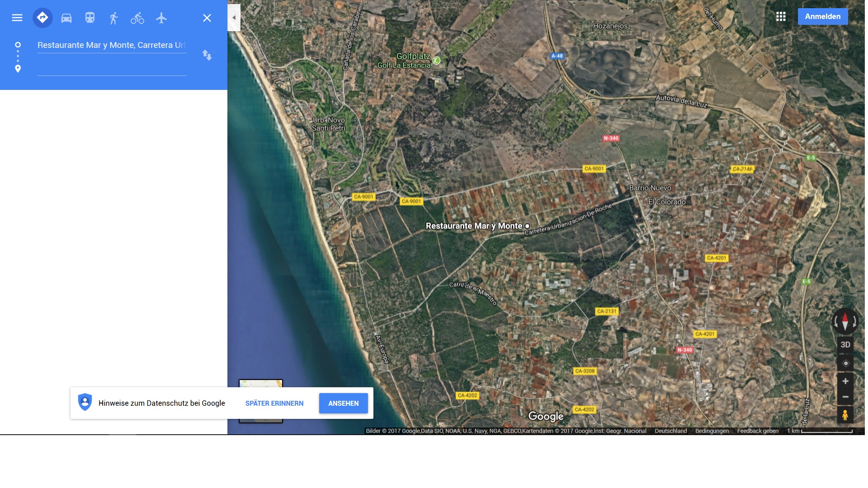Open the hamburger main menu
This screenshot has height=488, width=868.
[x=17, y=18]
